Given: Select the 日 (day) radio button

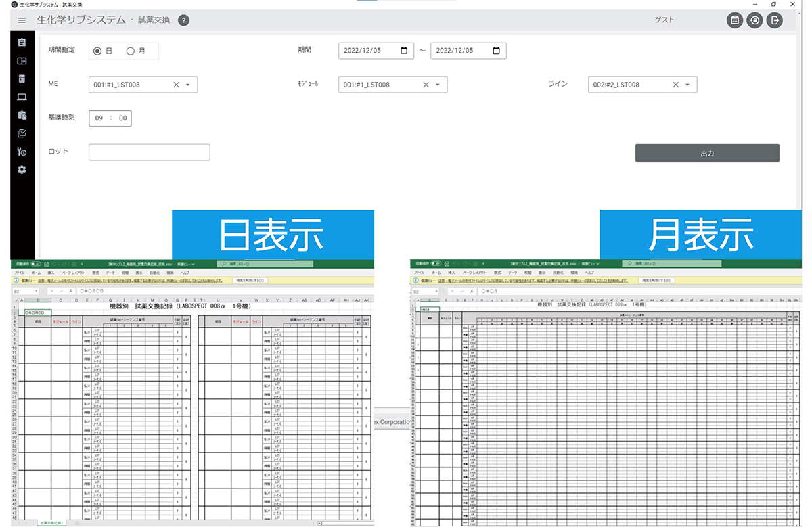Looking at the screenshot, I should point(98,51).
